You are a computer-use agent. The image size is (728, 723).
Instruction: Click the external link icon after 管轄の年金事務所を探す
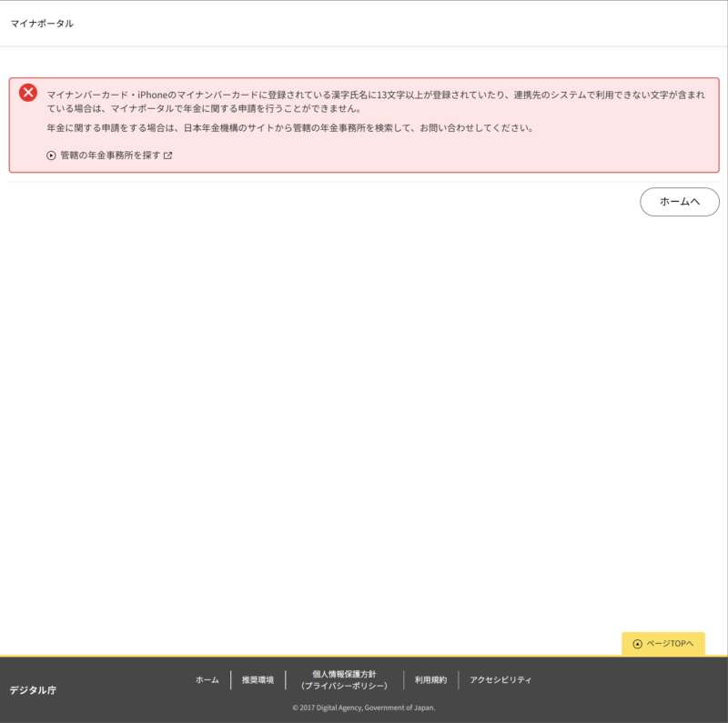pos(167,156)
